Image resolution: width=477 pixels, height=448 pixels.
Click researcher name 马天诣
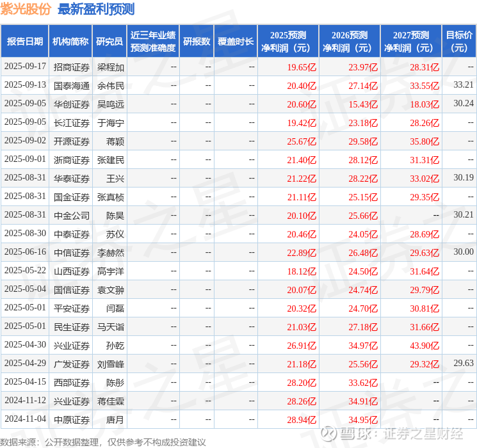tap(111, 327)
